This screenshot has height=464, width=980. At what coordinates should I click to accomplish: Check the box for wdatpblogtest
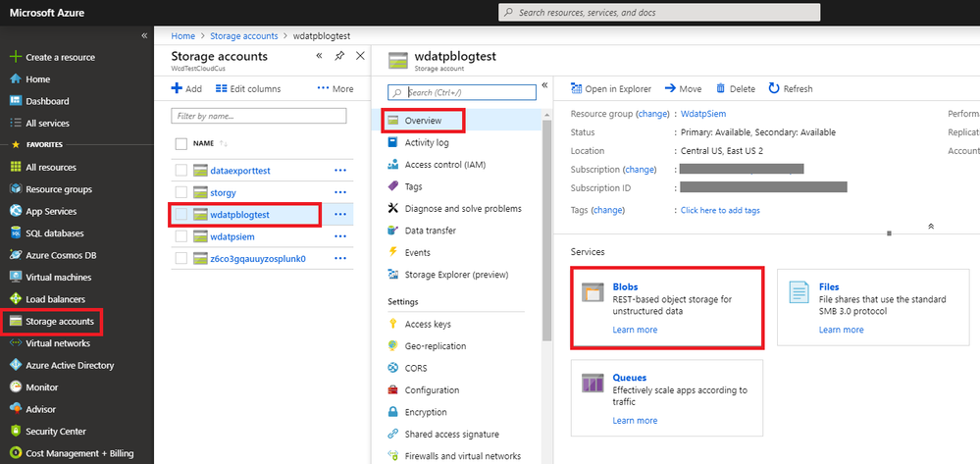[x=181, y=215]
